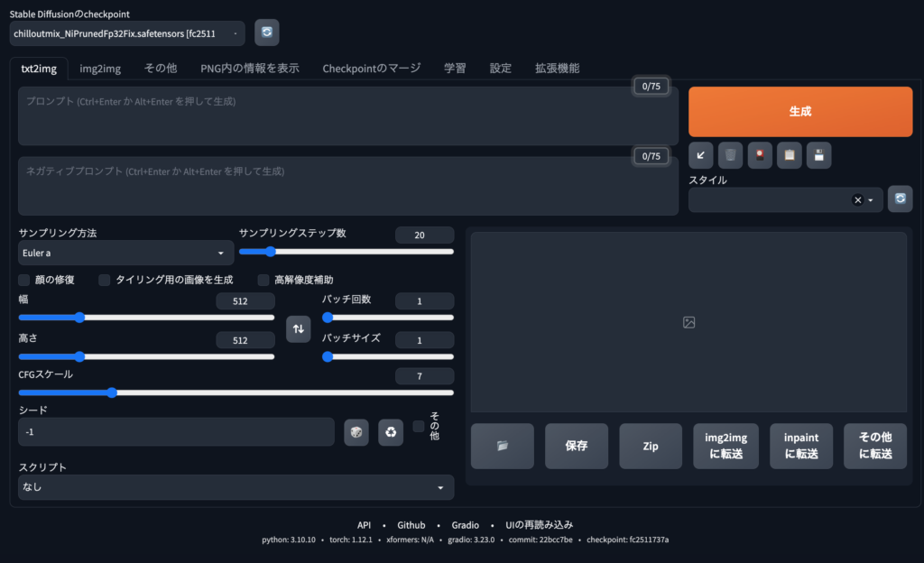The height and width of the screenshot is (563, 924).
Task: Open the サンプリング方法 dropdown showing Euler a
Action: (x=125, y=253)
